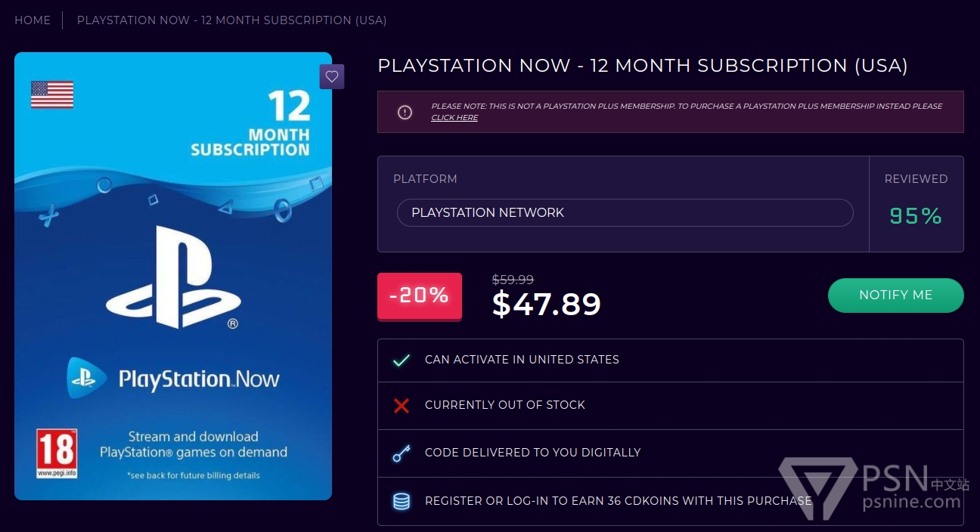Viewport: 980px width, 532px height.
Task: Click the warning exclamation icon in notice
Action: coord(405,113)
